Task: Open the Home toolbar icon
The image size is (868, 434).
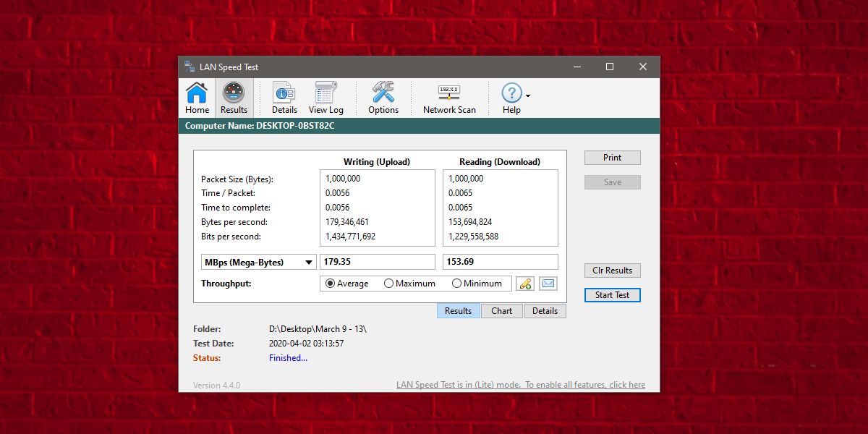Action: pos(197,98)
